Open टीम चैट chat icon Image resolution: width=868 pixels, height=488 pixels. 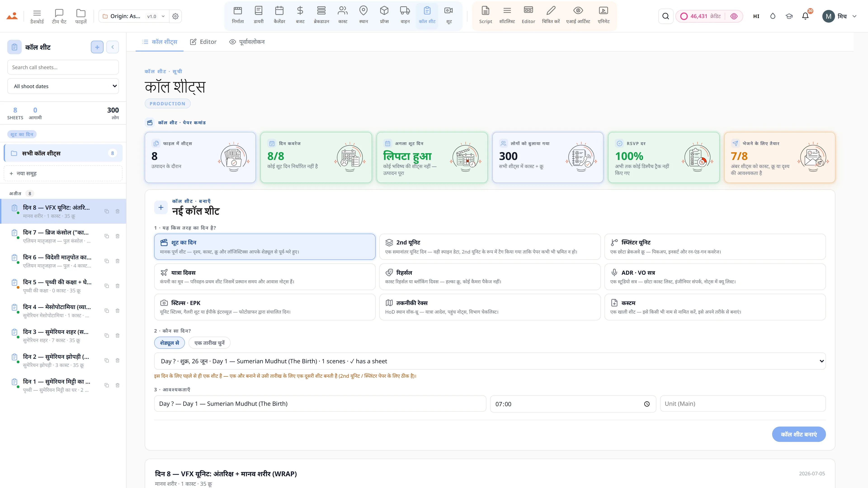point(59,16)
